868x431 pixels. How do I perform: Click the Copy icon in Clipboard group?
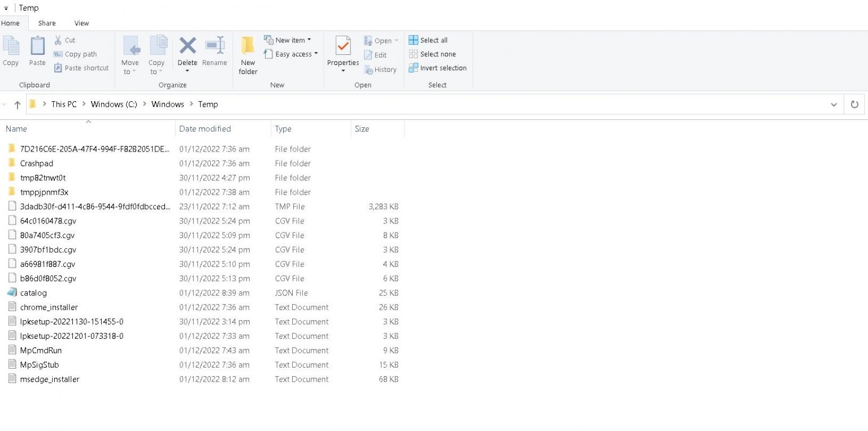click(10, 46)
